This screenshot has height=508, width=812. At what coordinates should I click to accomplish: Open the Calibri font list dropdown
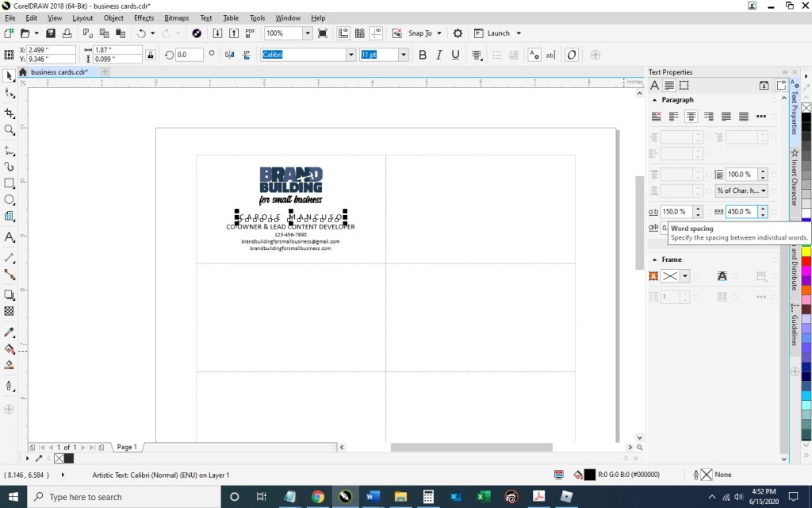(350, 55)
